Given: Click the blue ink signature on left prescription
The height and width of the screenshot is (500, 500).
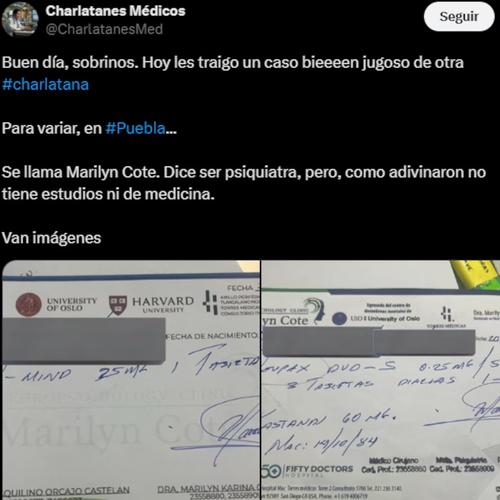Looking at the screenshot, I should (220, 428).
